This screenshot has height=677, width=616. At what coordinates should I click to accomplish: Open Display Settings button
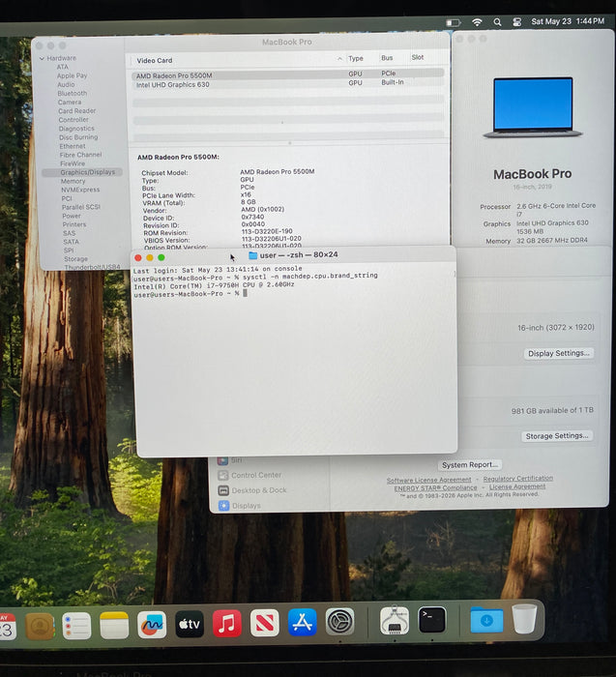[559, 353]
